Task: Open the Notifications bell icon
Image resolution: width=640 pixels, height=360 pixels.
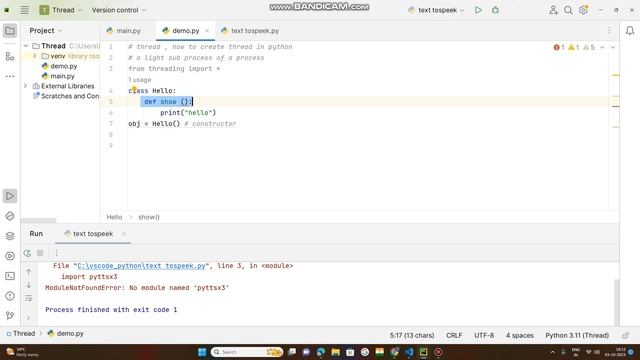Action: coord(630,31)
